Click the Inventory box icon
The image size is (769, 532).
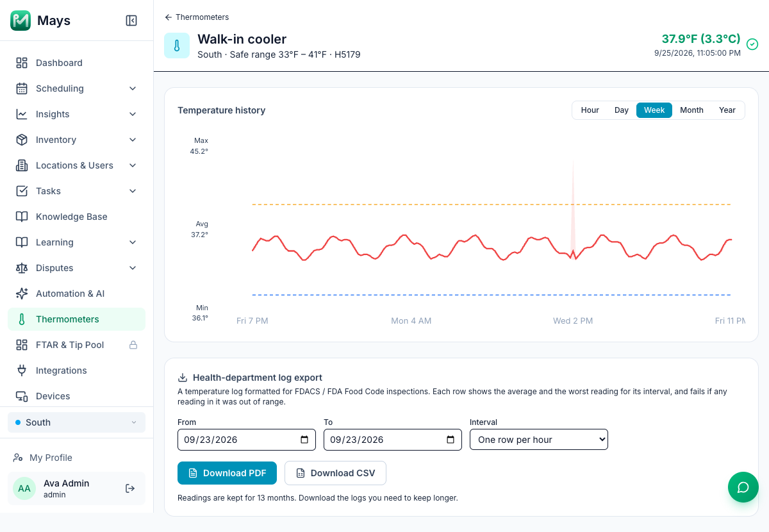pos(22,140)
